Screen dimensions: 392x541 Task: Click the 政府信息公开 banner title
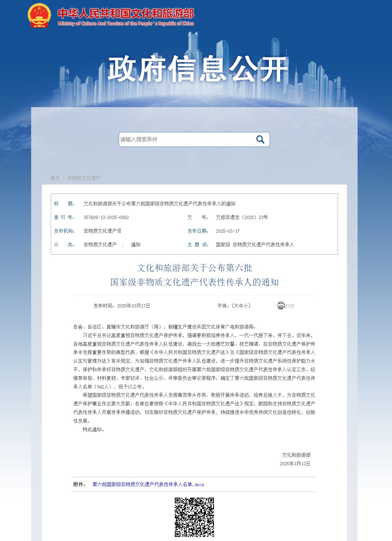[x=198, y=69]
